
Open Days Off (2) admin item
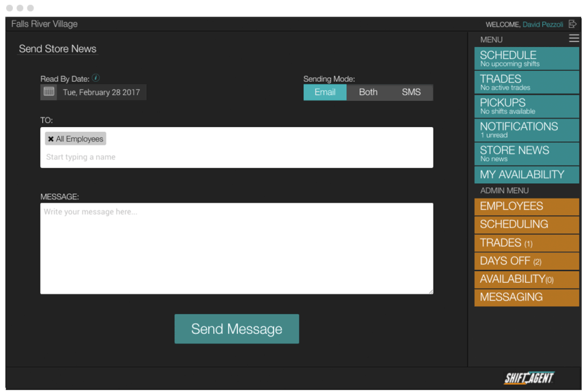coord(527,261)
